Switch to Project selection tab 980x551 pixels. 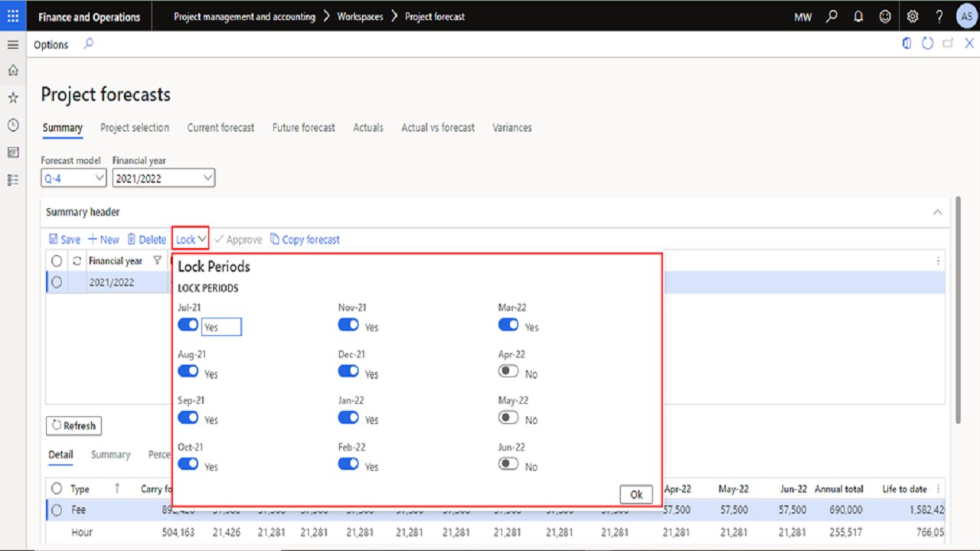[135, 128]
